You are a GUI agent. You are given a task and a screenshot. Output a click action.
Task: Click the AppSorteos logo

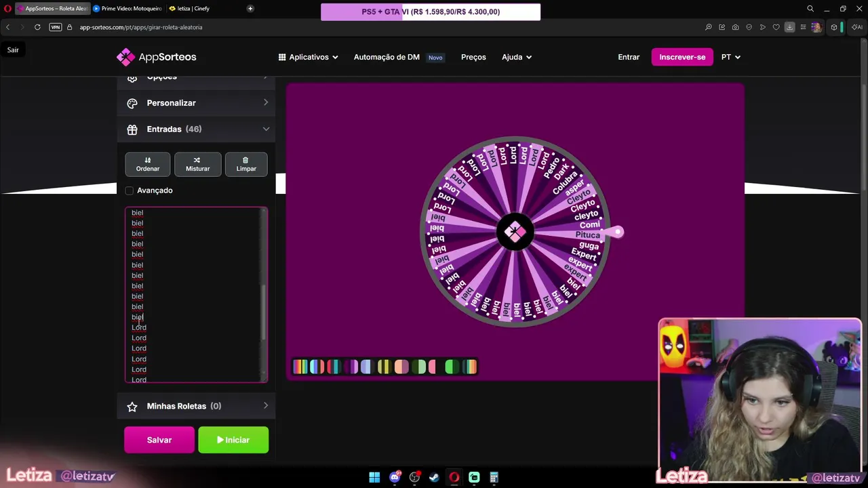coord(157,57)
